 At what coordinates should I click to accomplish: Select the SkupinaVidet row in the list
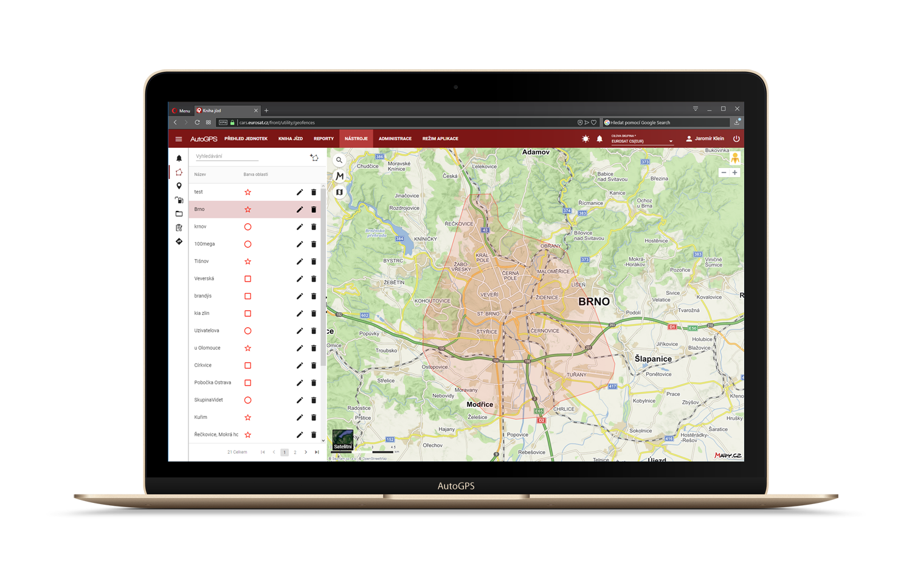[x=255, y=400]
